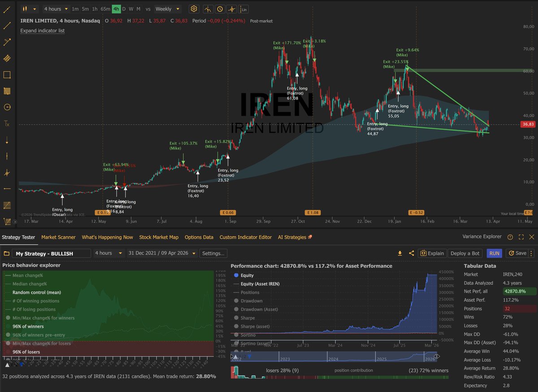Click the download results icon
This screenshot has height=392, width=538.
point(400,253)
